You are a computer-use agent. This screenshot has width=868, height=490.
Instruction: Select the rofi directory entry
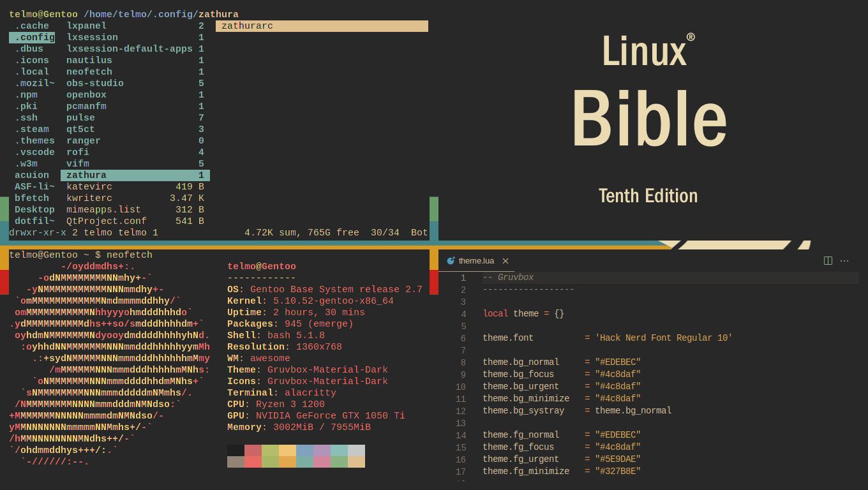[77, 152]
